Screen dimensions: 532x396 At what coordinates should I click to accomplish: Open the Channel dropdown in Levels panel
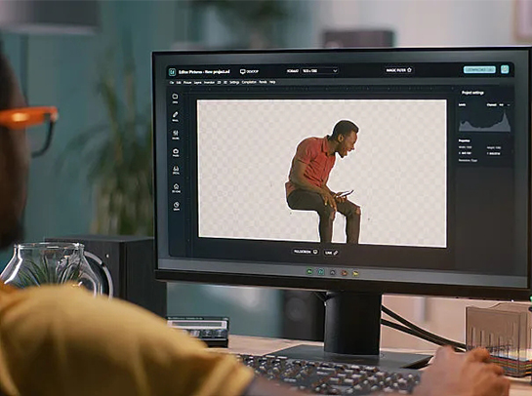pyautogui.click(x=505, y=105)
